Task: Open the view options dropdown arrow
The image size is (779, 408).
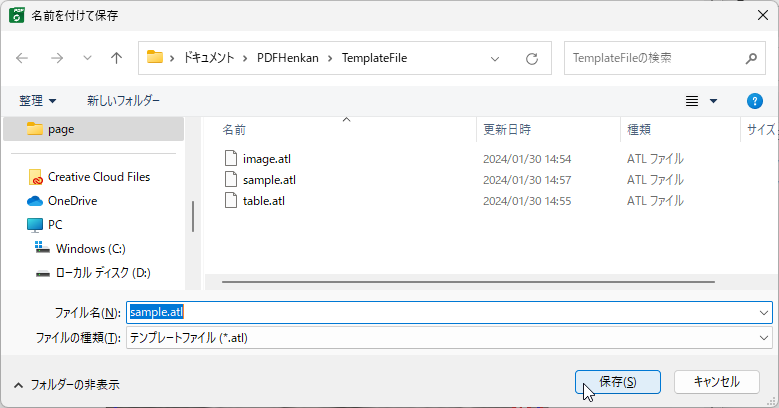Action: 713,101
